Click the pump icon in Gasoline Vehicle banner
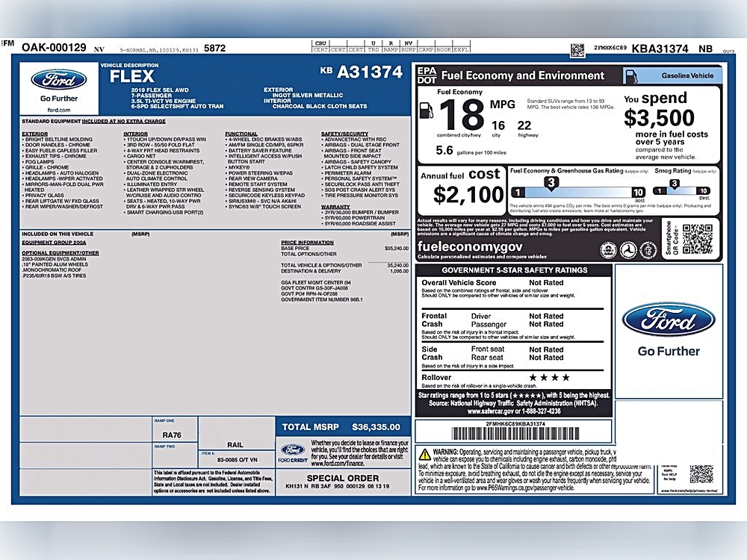The height and width of the screenshot is (560, 747). 630,76
